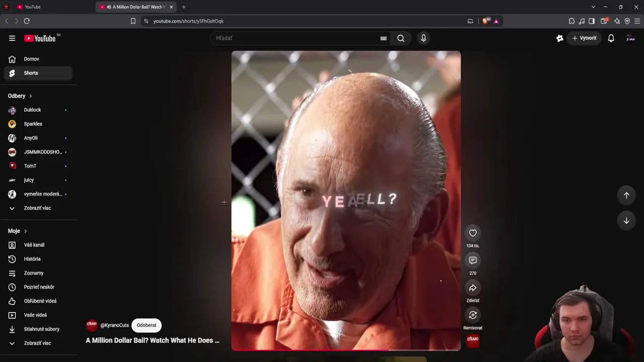Viewport: 644px width, 362px height.
Task: Go to the previous short with up arrow
Action: (x=626, y=195)
